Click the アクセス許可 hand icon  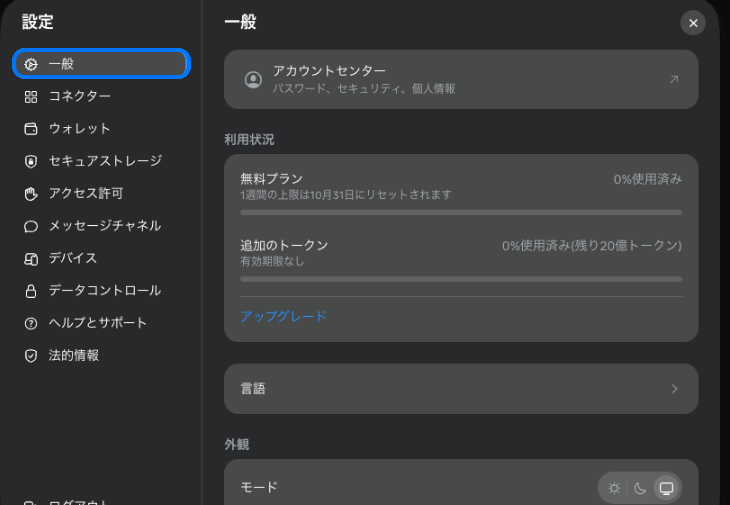(x=31, y=194)
